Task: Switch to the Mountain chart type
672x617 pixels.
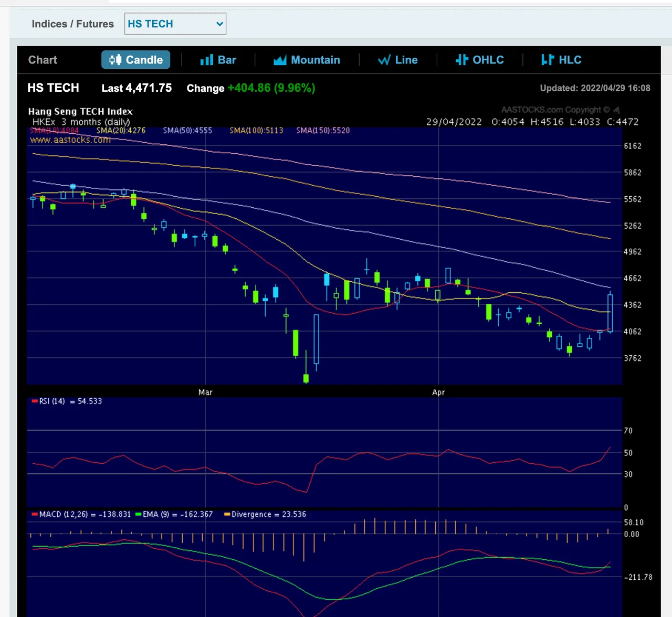Action: pos(307,60)
